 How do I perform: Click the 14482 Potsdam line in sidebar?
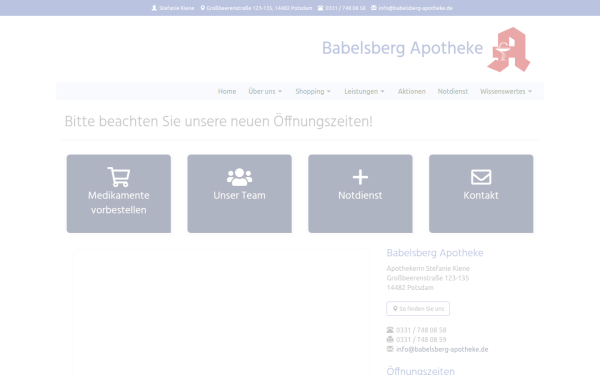[410, 288]
